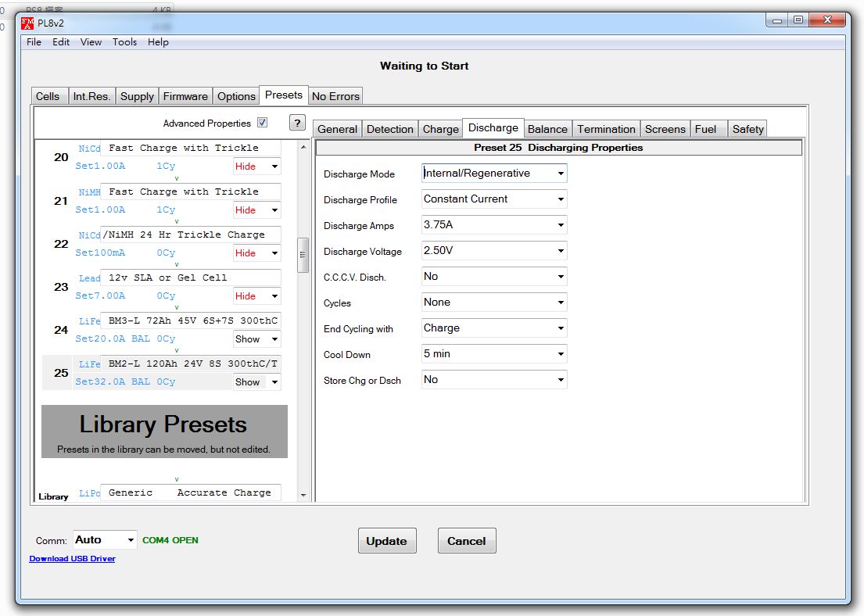Click scroll-up arrow of presets list
Screen dimensions: 864x616
(303, 147)
